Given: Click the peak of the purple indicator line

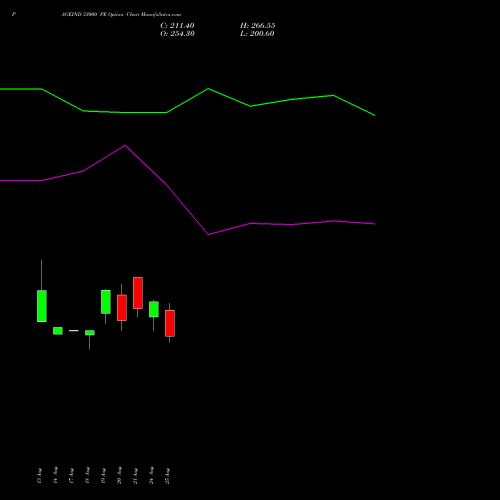Looking at the screenshot, I should [125, 145].
